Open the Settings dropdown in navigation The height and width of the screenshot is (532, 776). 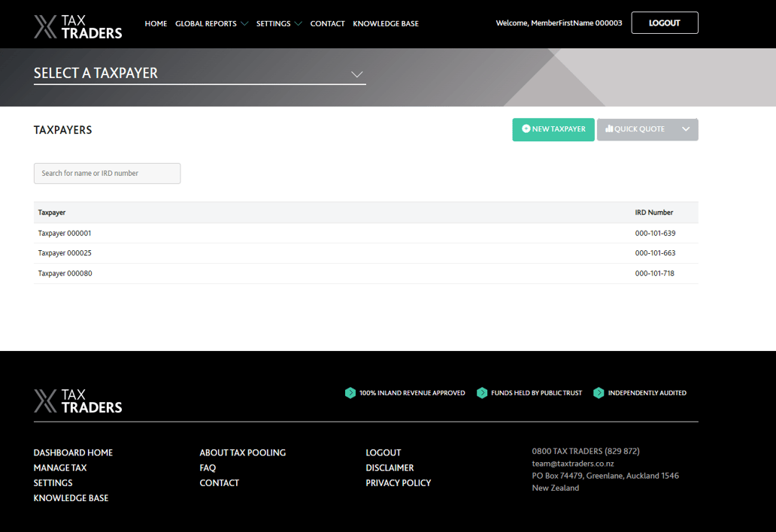pos(278,23)
